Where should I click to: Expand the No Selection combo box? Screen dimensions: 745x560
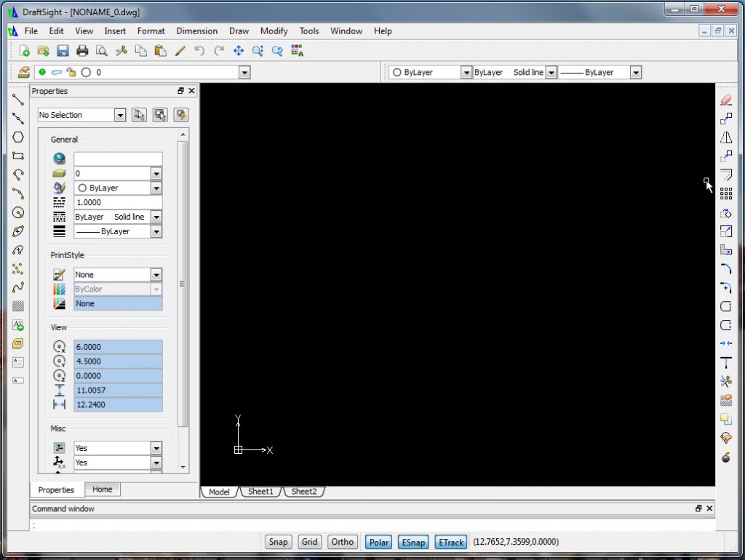pos(121,114)
